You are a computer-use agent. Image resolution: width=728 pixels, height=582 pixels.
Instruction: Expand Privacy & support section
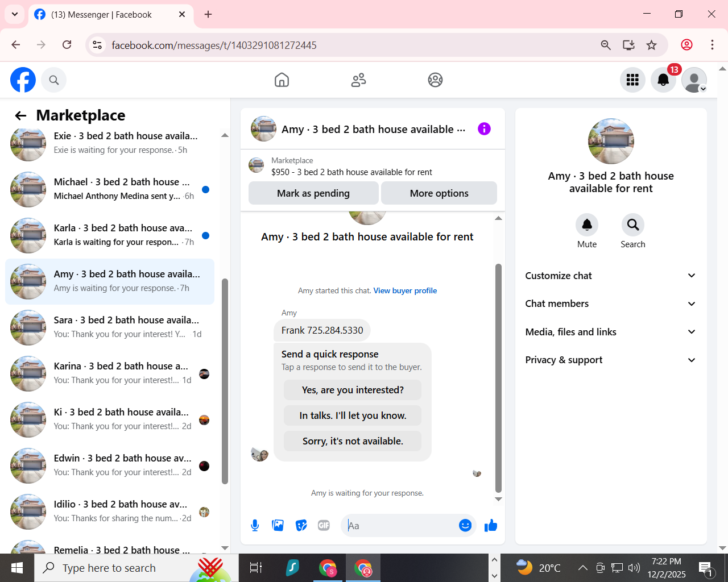click(x=611, y=360)
